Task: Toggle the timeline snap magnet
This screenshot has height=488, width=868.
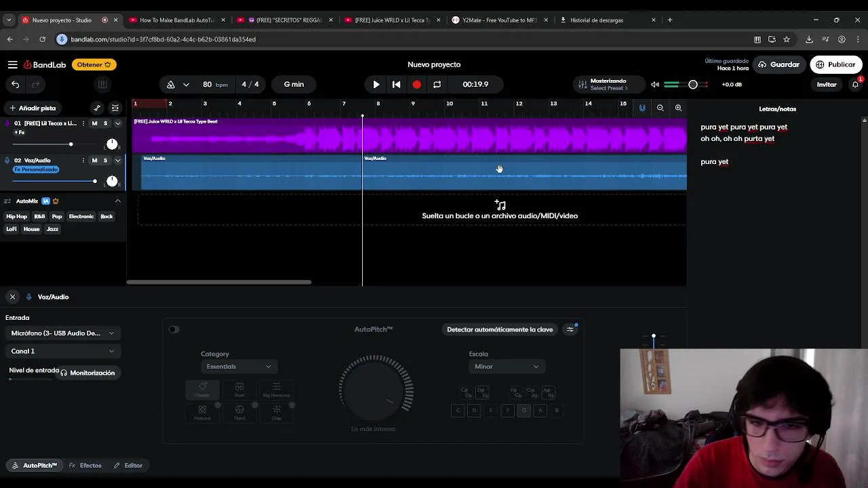Action: coord(642,108)
